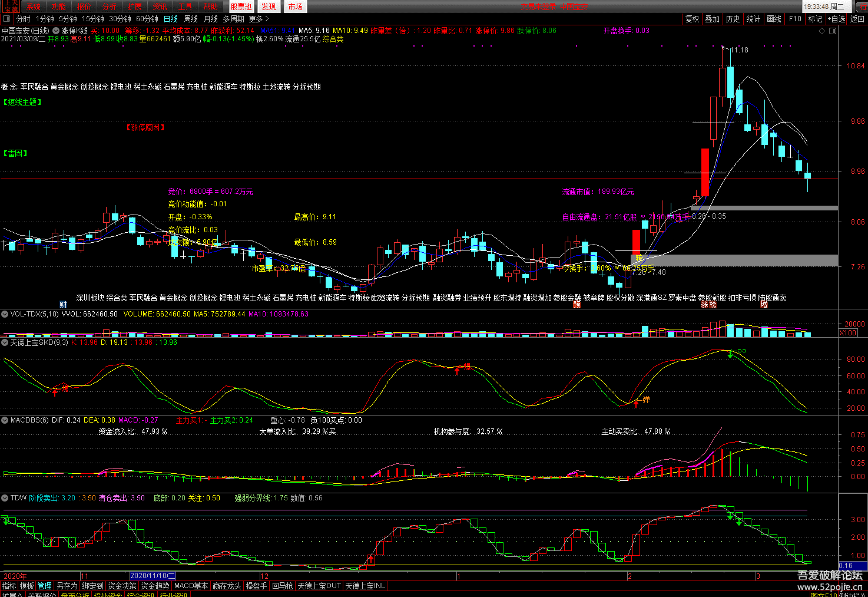Click the 发现 button
Screen dimensions: 868x597
[269, 6]
